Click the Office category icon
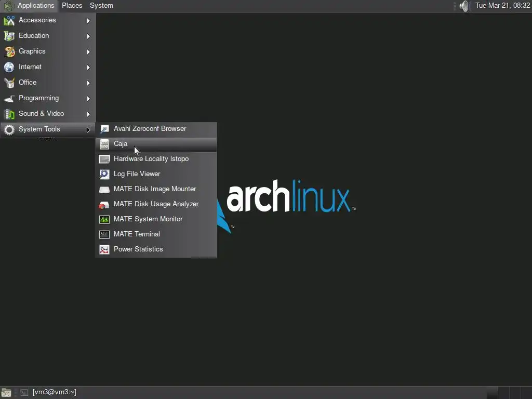532x399 pixels. (9, 83)
